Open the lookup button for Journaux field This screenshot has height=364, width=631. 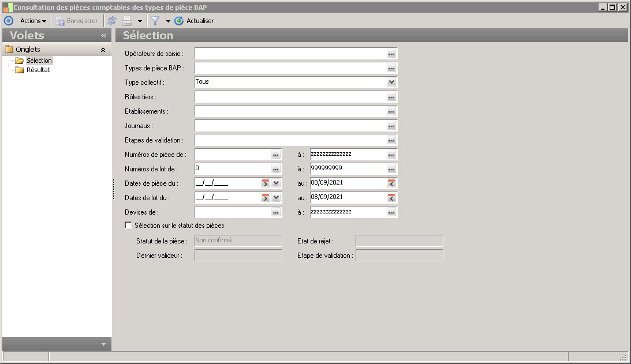click(x=391, y=126)
